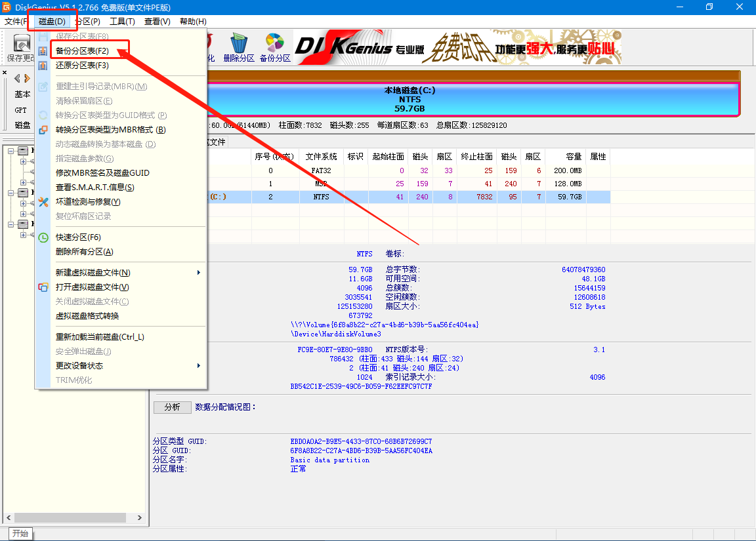Click the 容量 column header

tap(566, 157)
